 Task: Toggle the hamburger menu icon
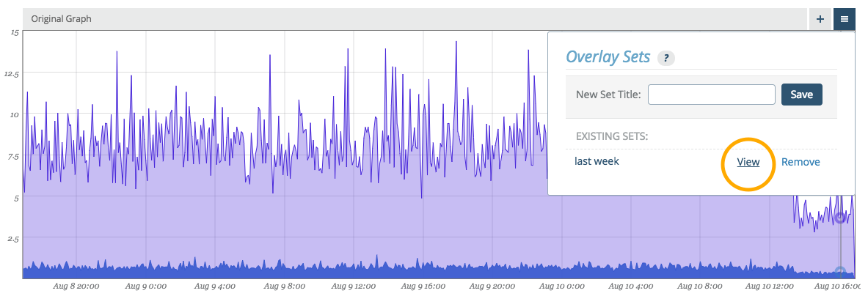pos(845,19)
